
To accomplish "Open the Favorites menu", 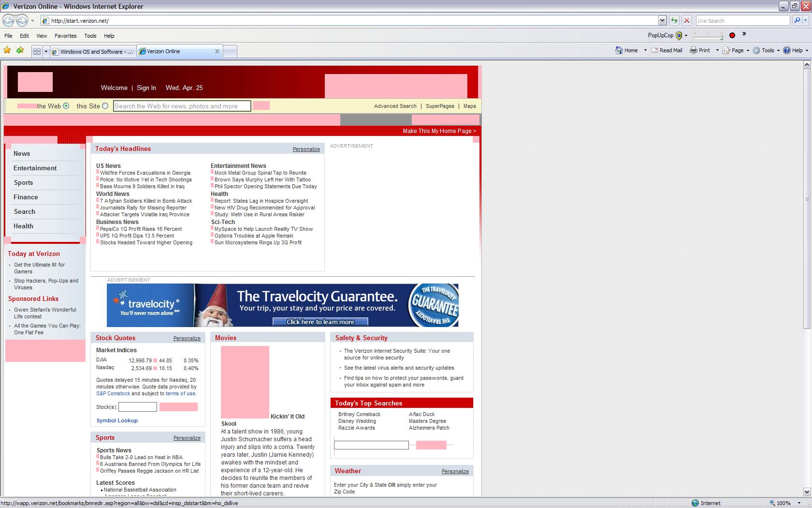I will click(65, 36).
